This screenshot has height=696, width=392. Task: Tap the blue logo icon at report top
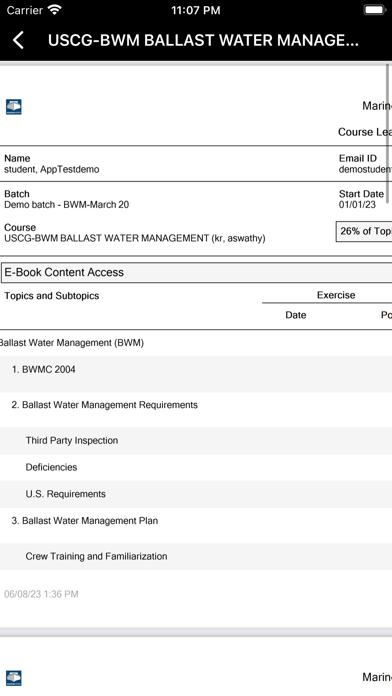(13, 107)
